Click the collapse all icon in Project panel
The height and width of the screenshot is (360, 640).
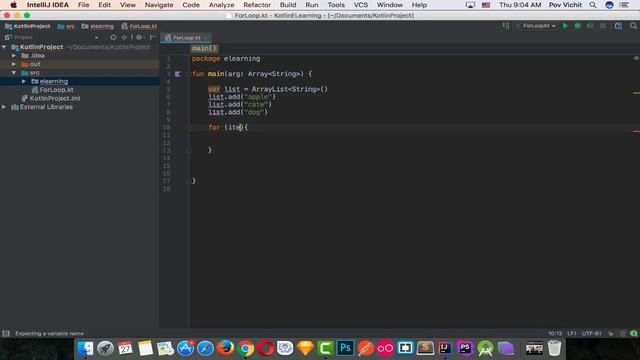124,38
